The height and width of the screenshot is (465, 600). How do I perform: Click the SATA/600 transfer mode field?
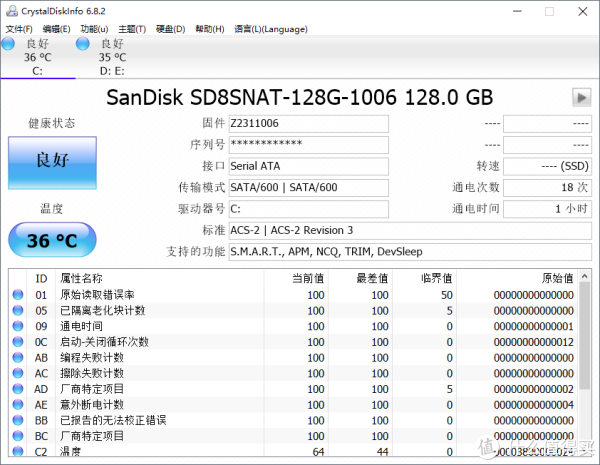308,188
